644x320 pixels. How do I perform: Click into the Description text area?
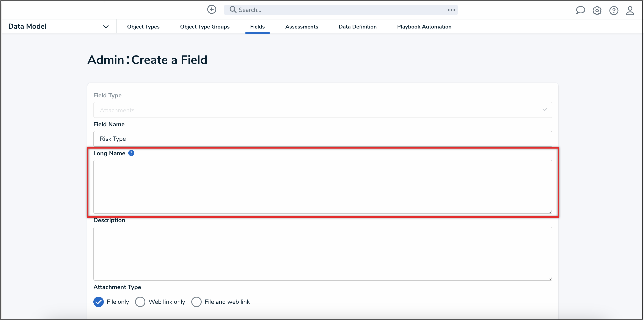[322, 253]
